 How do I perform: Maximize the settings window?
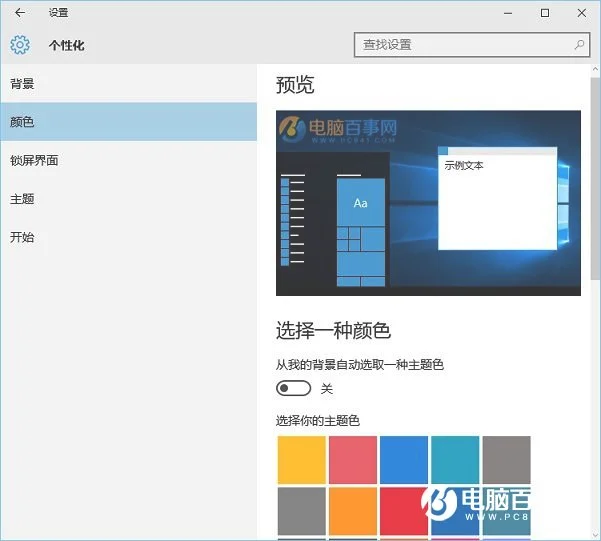[545, 13]
